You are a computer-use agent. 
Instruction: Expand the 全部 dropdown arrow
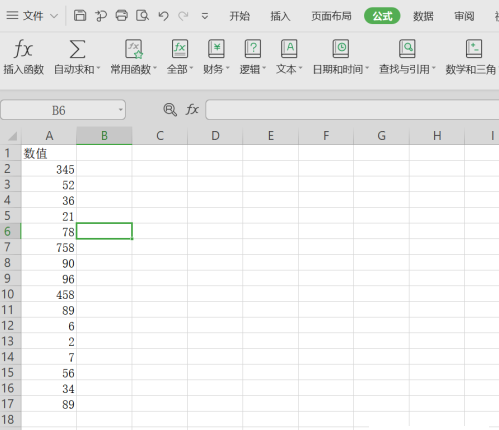click(191, 68)
